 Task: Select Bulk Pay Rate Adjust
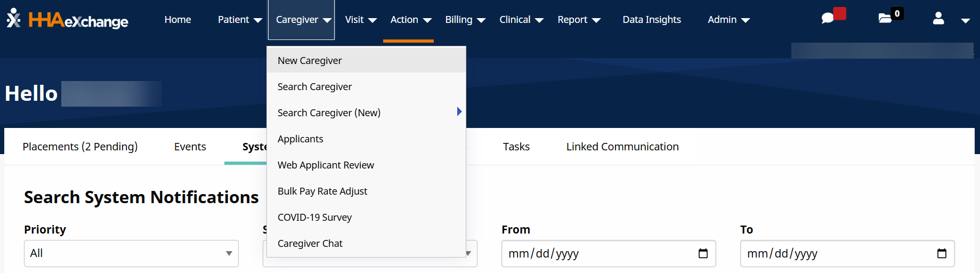tap(322, 191)
